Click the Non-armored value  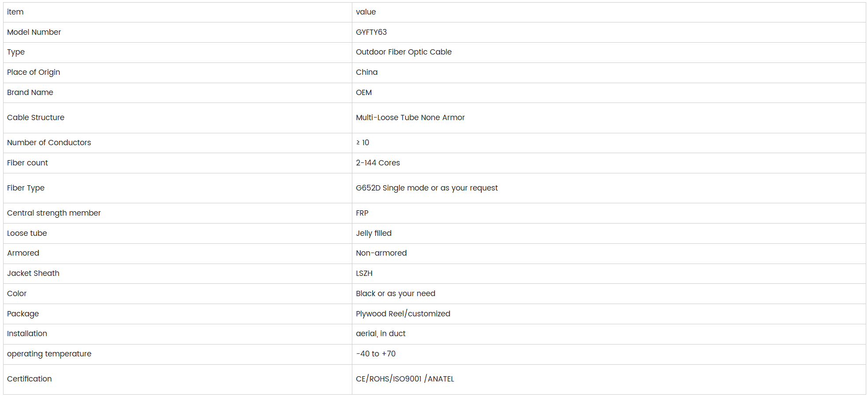tap(381, 253)
